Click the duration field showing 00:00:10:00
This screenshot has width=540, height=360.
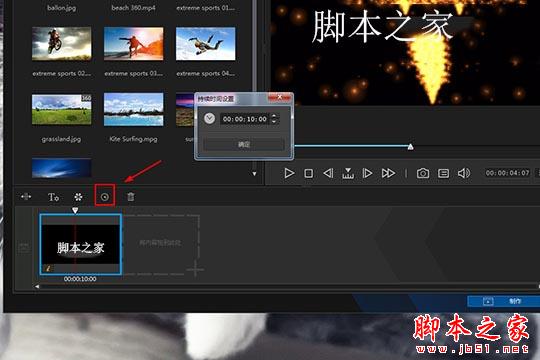point(245,119)
